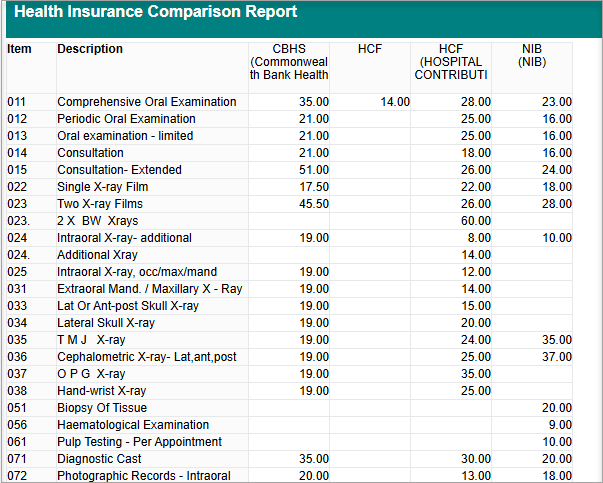603x483 pixels.
Task: Select Single X-ray Film description
Action: coord(103,187)
